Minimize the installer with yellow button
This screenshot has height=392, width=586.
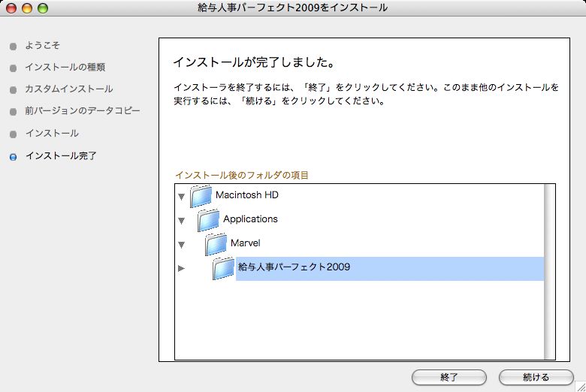coord(27,8)
